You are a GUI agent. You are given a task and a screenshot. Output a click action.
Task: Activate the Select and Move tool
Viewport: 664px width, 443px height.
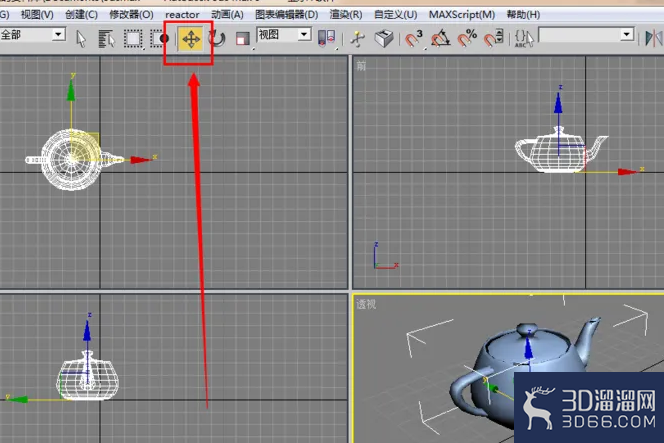coord(191,39)
